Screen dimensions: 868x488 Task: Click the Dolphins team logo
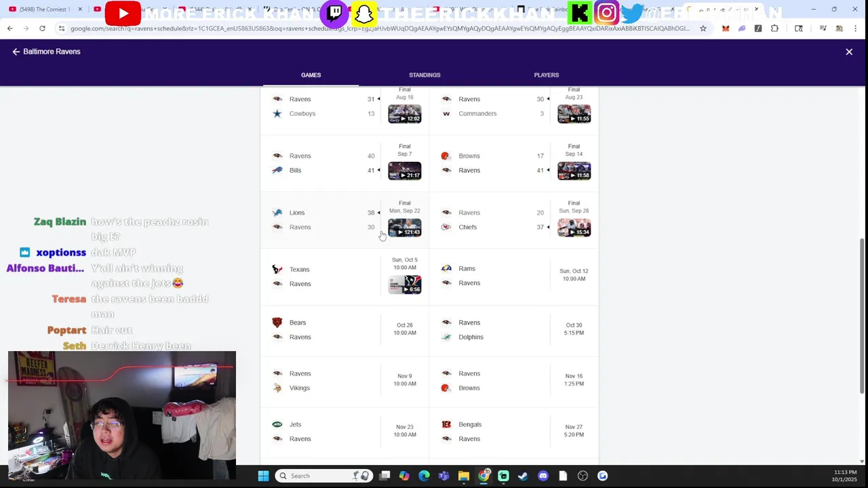446,337
